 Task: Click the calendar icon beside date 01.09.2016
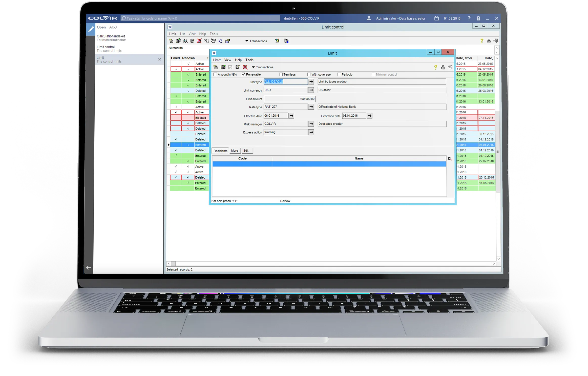pos(436,18)
